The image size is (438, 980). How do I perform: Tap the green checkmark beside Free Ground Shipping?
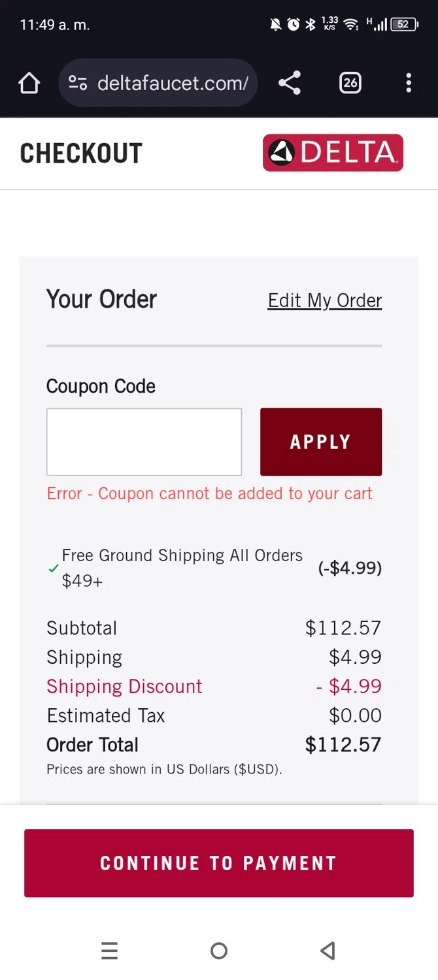[x=54, y=568]
